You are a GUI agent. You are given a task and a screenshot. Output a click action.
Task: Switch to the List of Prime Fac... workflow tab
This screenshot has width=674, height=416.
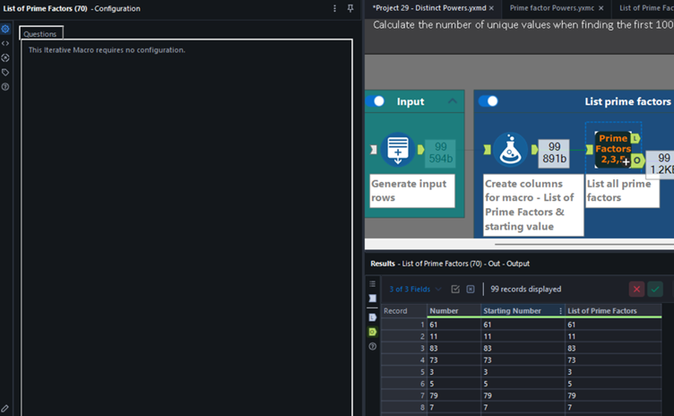646,8
